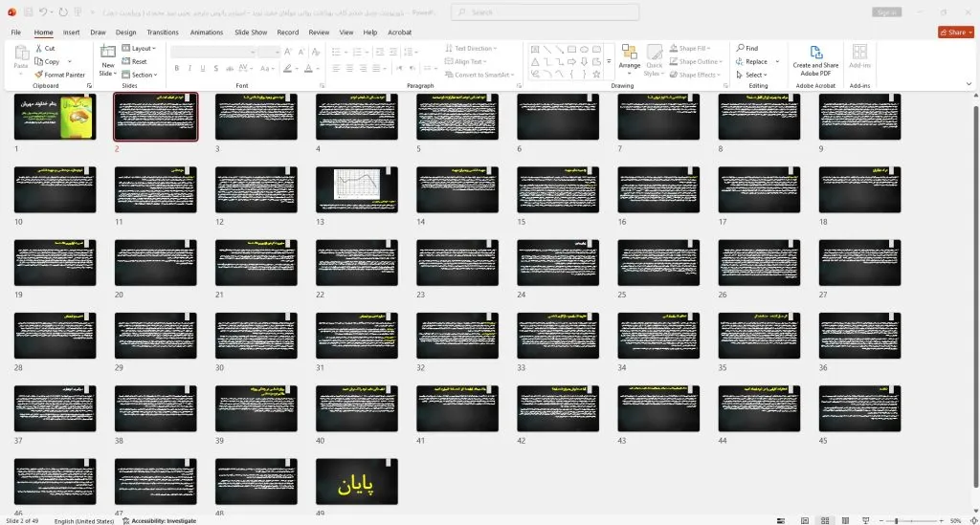Open the Copy options dropdown arrow
This screenshot has height=525, width=980.
pyautogui.click(x=69, y=62)
